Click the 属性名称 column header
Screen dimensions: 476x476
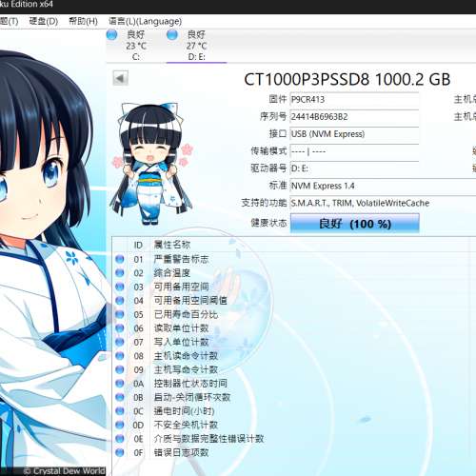[172, 245]
